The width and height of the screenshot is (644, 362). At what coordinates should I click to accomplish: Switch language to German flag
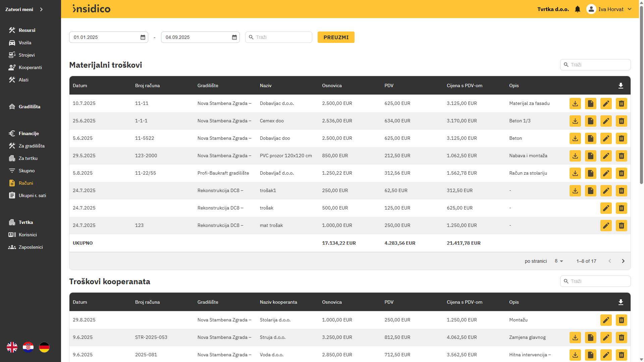44,347
